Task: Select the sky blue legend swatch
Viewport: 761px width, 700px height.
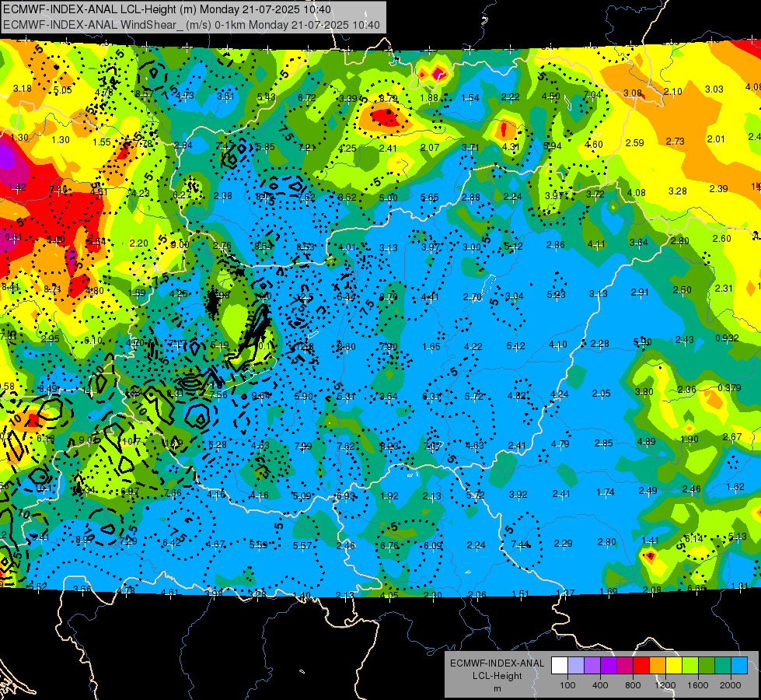Action: [x=738, y=666]
